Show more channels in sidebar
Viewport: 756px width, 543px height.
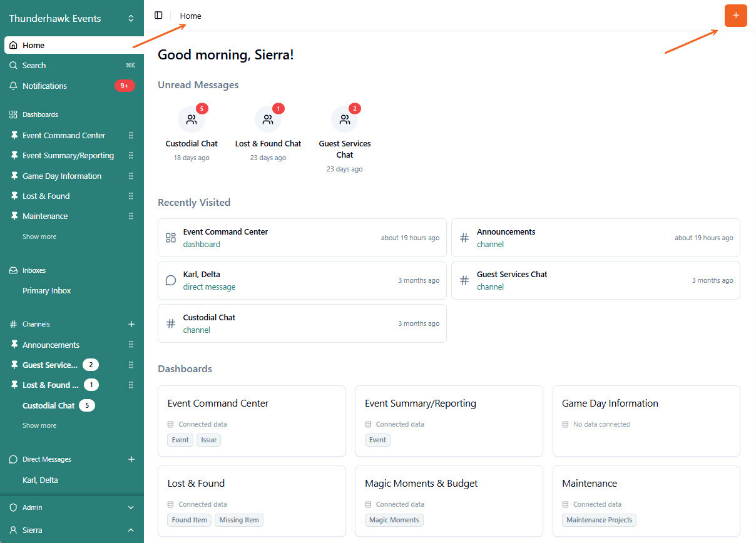pyautogui.click(x=39, y=425)
